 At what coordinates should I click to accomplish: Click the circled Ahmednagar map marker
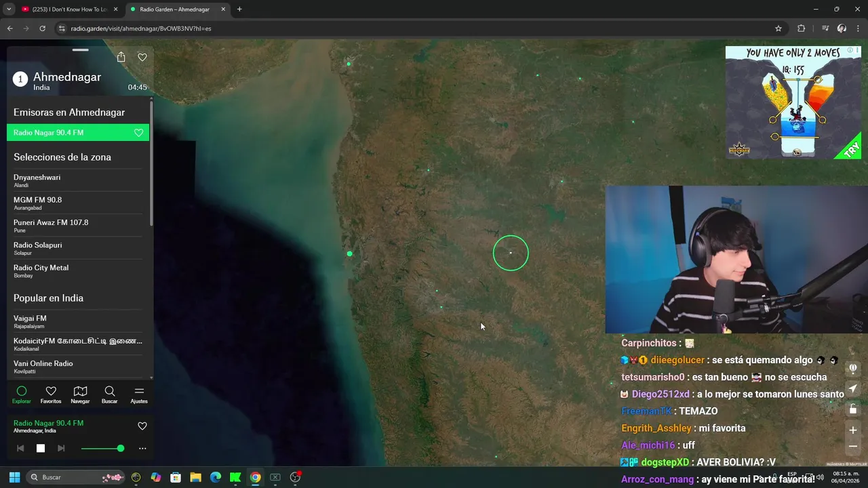pos(511,253)
